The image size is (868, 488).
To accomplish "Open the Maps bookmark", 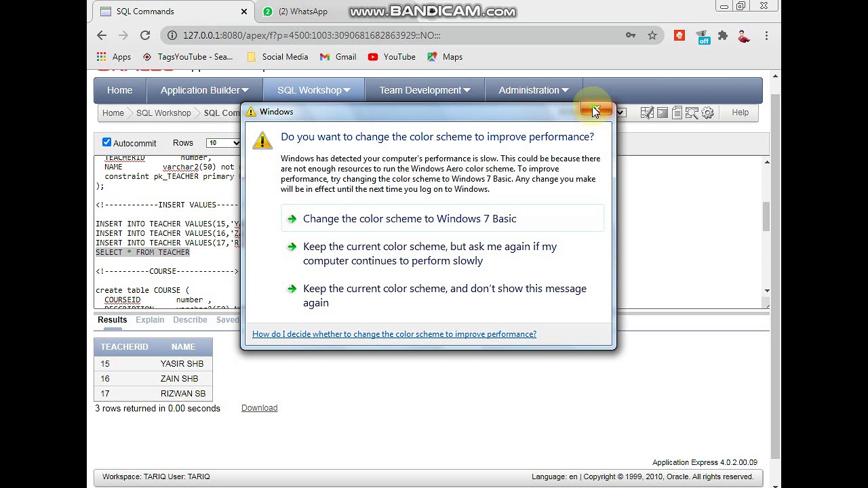I will 445,57.
